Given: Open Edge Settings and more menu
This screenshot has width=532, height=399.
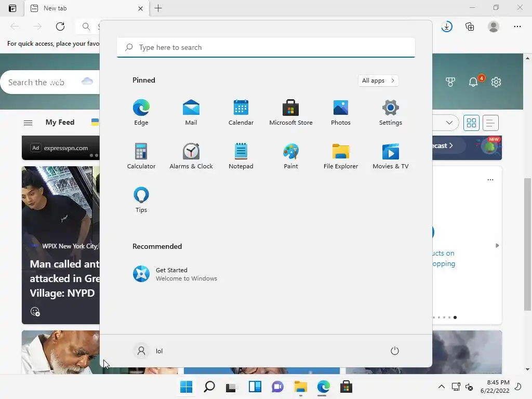Looking at the screenshot, I should coord(517,26).
